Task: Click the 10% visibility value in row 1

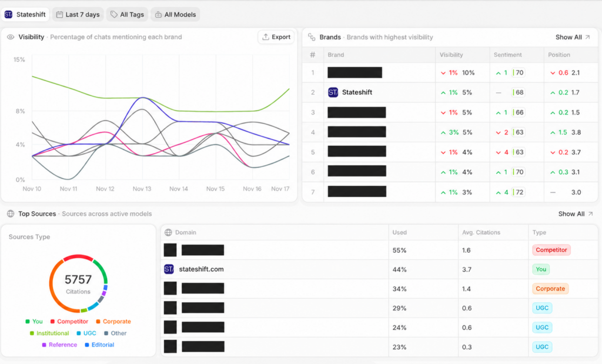Action: pos(468,72)
